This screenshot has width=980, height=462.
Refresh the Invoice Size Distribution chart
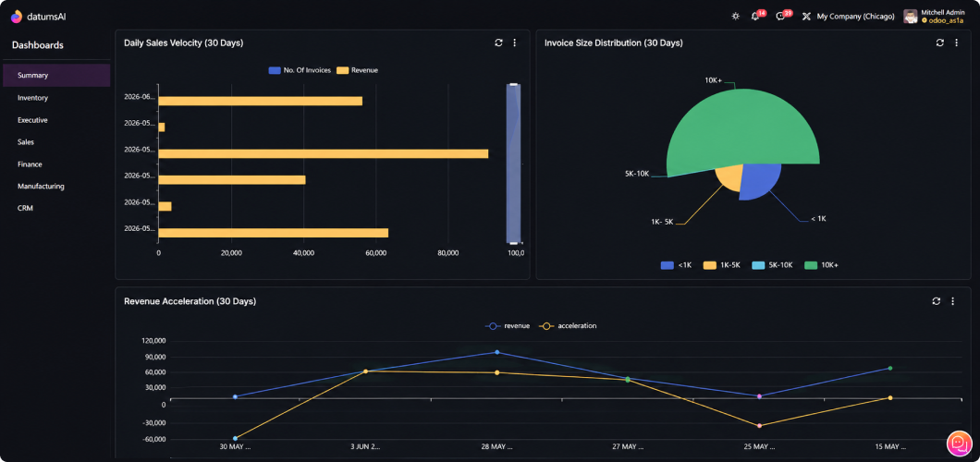(939, 43)
